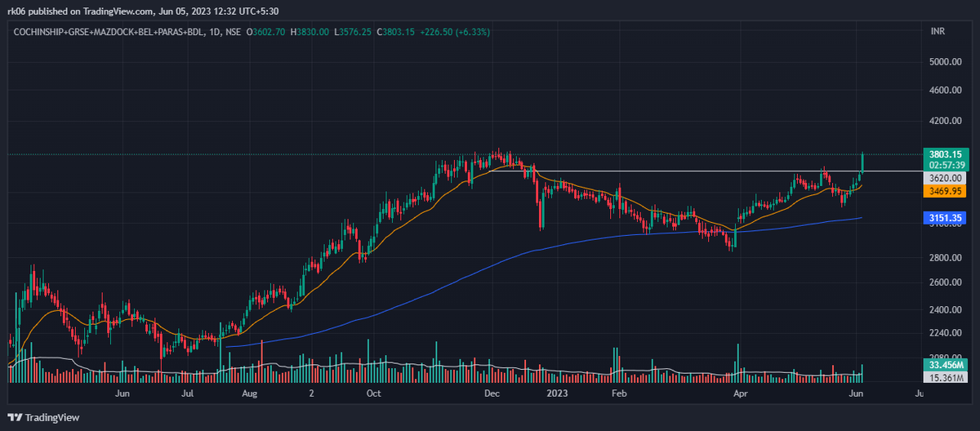Click the close value C3803.15
The image size is (980, 431).
click(396, 32)
